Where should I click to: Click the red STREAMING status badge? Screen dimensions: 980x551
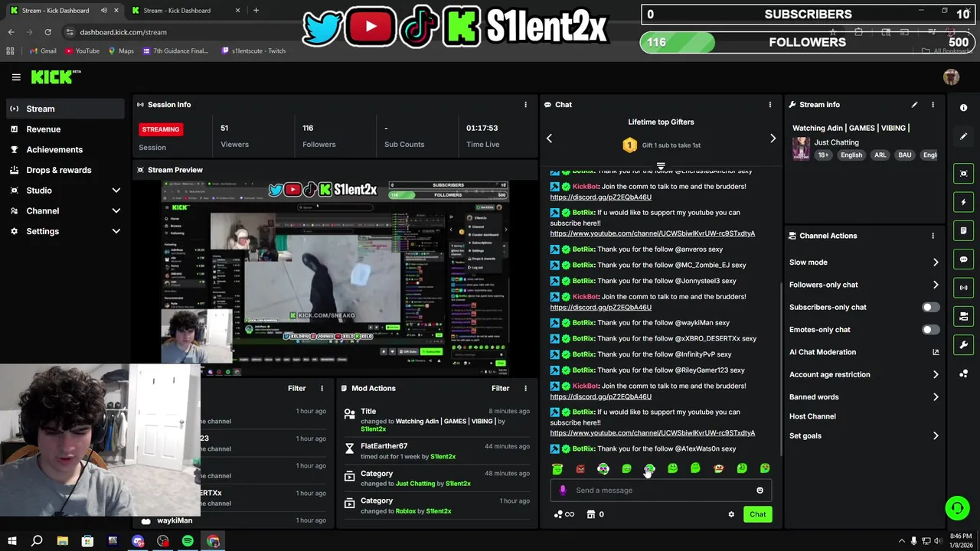(x=161, y=129)
